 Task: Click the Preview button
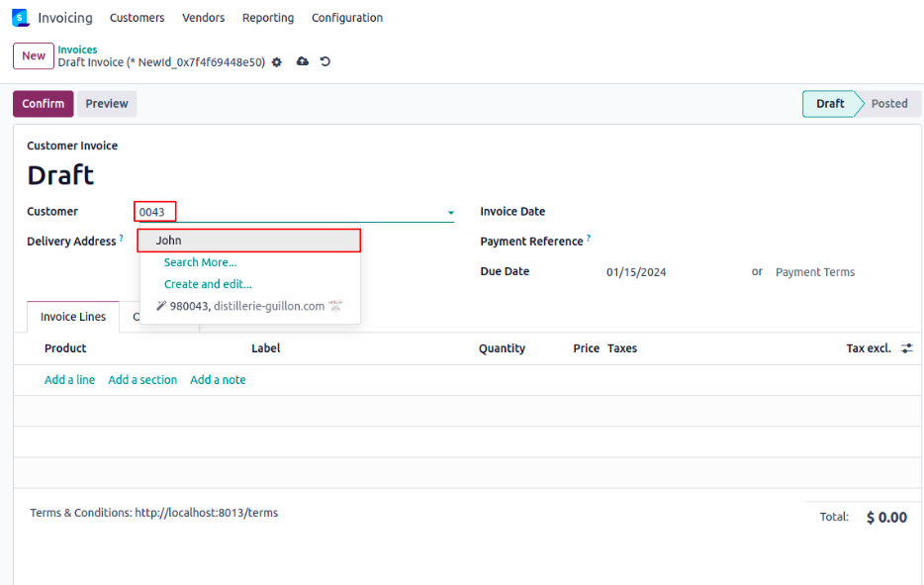point(107,104)
